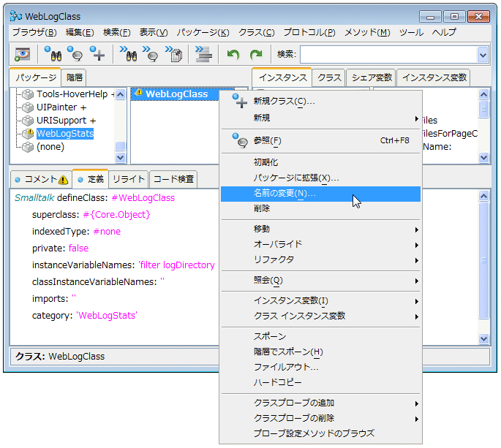Image resolution: width=501 pixels, height=448 pixels.
Task: Choose 名前の変更(N)... from context menu
Action: click(285, 194)
